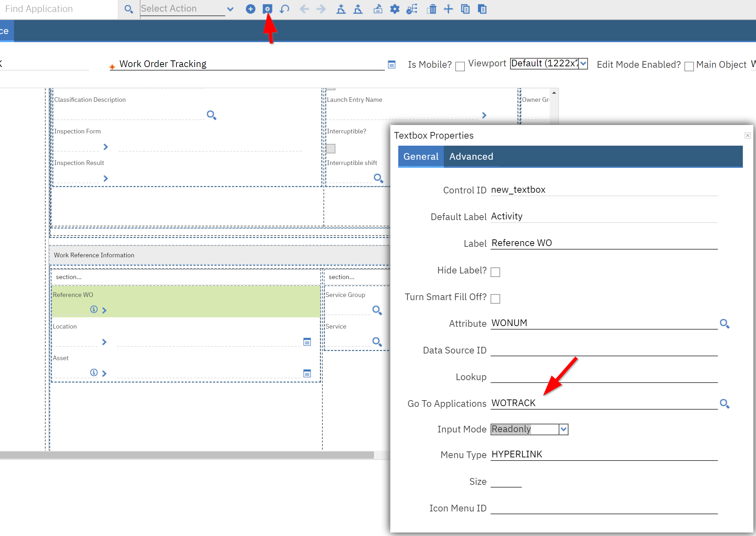756x536 pixels.
Task: Open the Input Mode dropdown
Action: pos(563,429)
